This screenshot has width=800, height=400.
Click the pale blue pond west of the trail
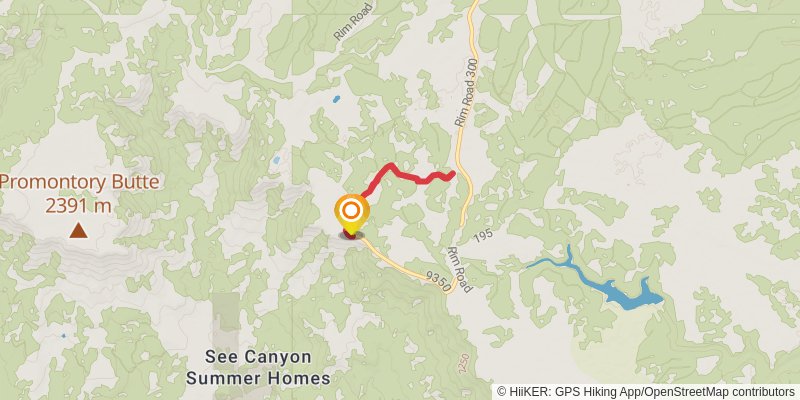pyautogui.click(x=276, y=160)
